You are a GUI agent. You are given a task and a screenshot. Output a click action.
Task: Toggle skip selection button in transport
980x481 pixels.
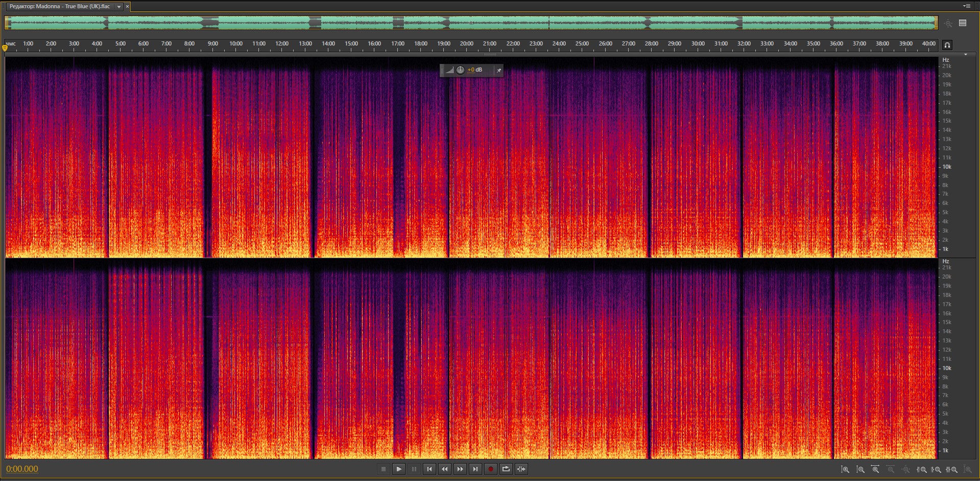[x=521, y=469]
